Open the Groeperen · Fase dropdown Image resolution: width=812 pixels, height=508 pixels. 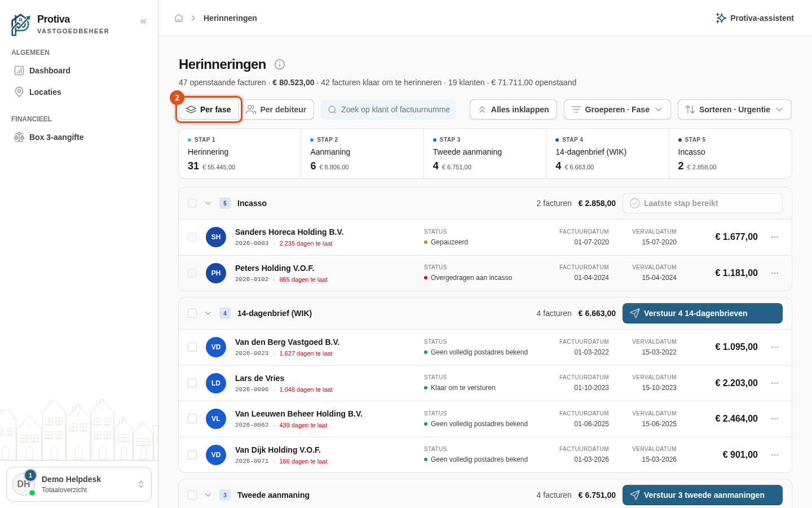pos(617,110)
